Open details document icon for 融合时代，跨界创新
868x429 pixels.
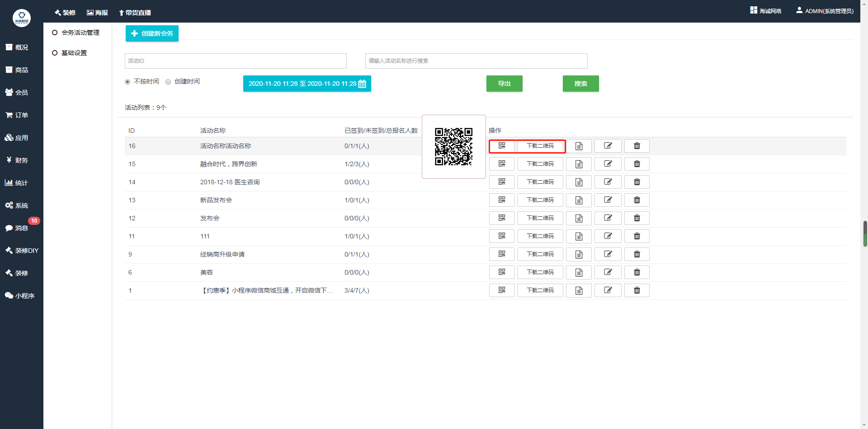[579, 164]
